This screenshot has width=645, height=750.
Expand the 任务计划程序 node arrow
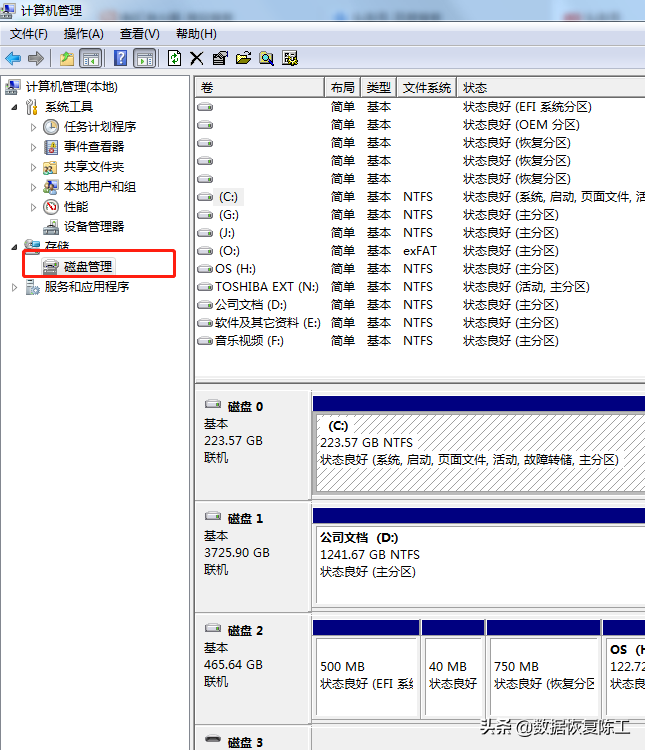[33, 127]
